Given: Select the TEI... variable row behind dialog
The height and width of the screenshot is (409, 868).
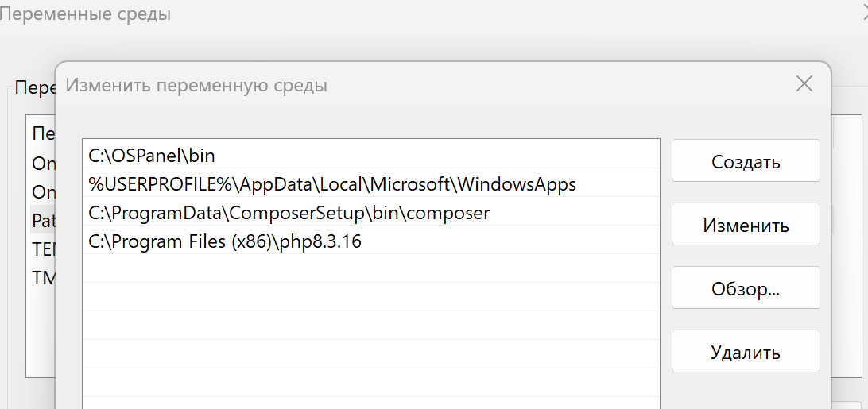Looking at the screenshot, I should tap(42, 249).
